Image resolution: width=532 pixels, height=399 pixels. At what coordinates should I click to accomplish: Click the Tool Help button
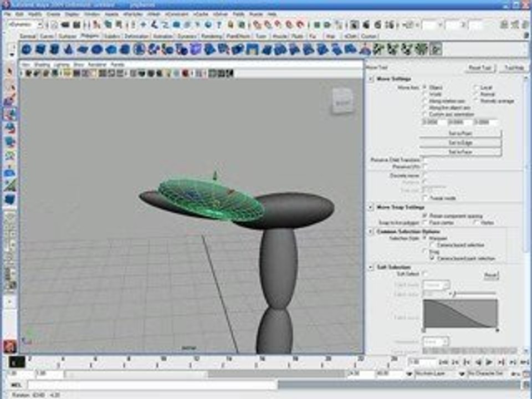(514, 68)
